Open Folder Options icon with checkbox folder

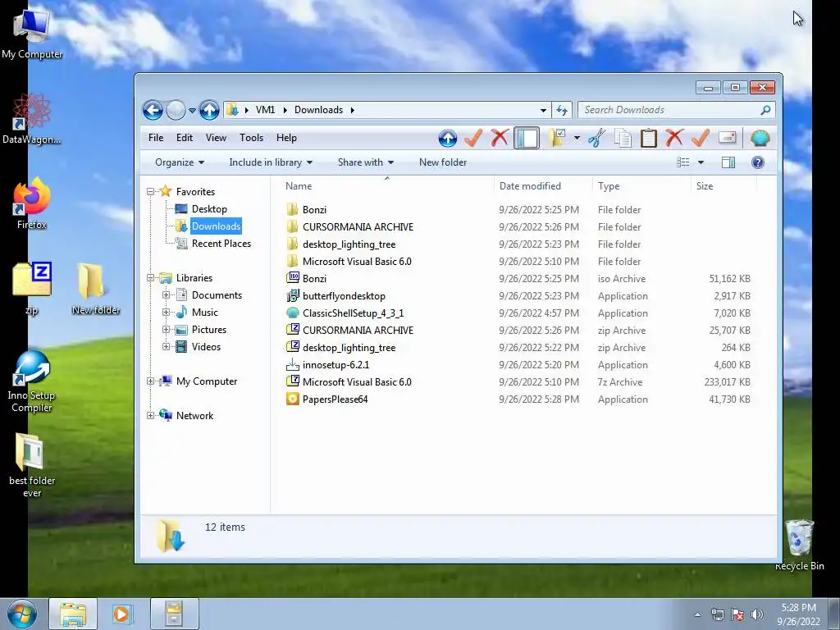[557, 138]
